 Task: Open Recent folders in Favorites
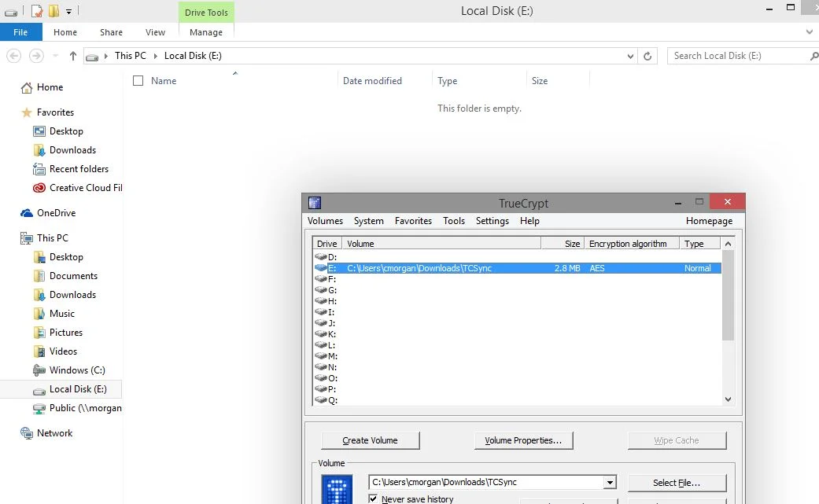click(79, 169)
